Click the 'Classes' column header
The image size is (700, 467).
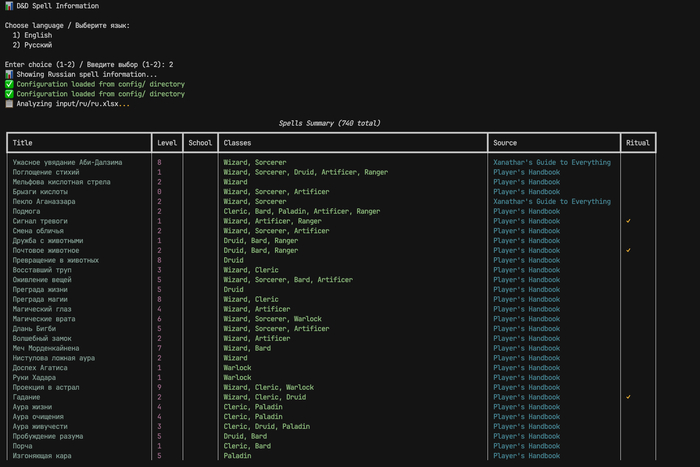pyautogui.click(x=237, y=143)
